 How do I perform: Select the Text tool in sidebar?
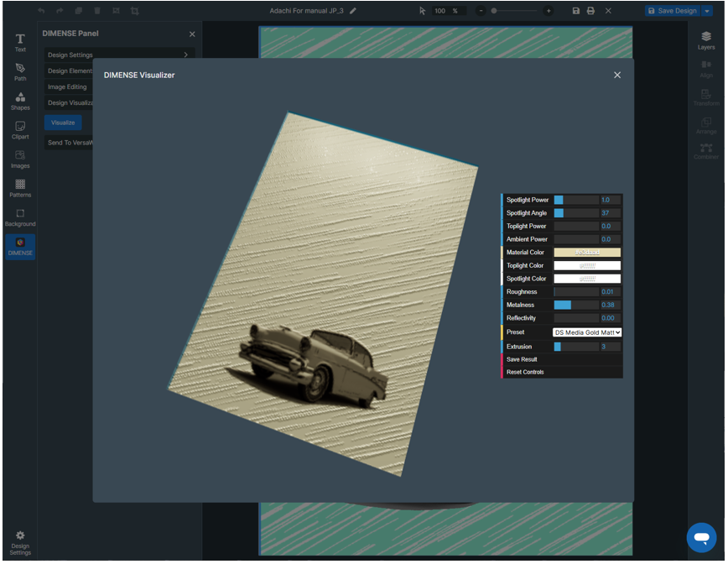click(x=20, y=43)
